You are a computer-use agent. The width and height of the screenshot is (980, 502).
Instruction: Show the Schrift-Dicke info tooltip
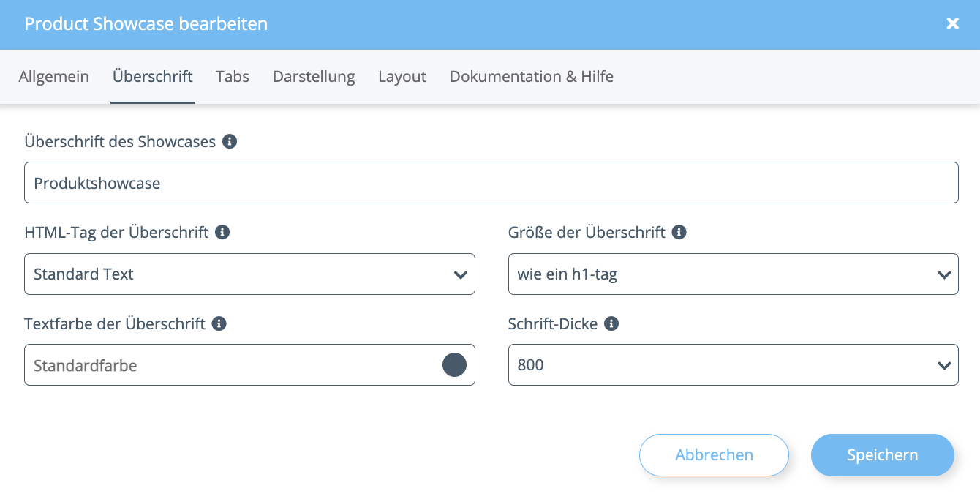point(612,323)
